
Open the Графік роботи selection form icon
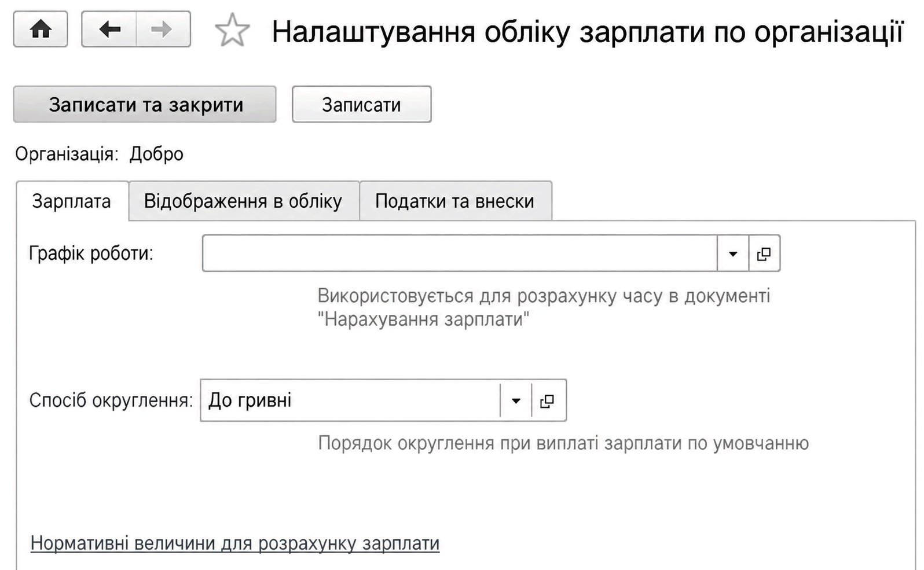coord(764,253)
